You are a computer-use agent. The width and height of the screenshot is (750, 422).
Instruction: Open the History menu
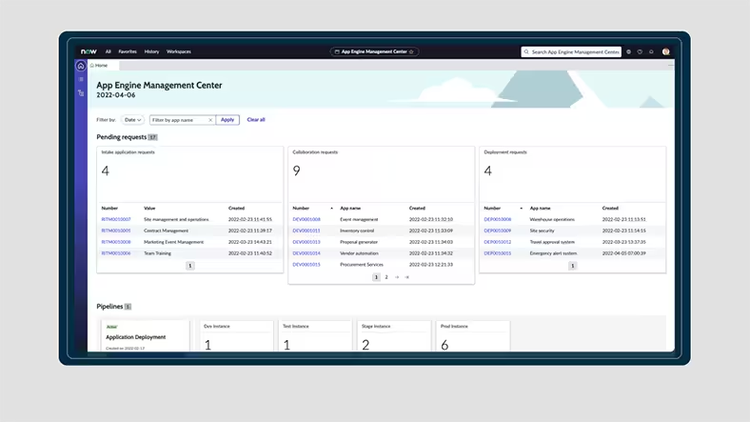(152, 52)
